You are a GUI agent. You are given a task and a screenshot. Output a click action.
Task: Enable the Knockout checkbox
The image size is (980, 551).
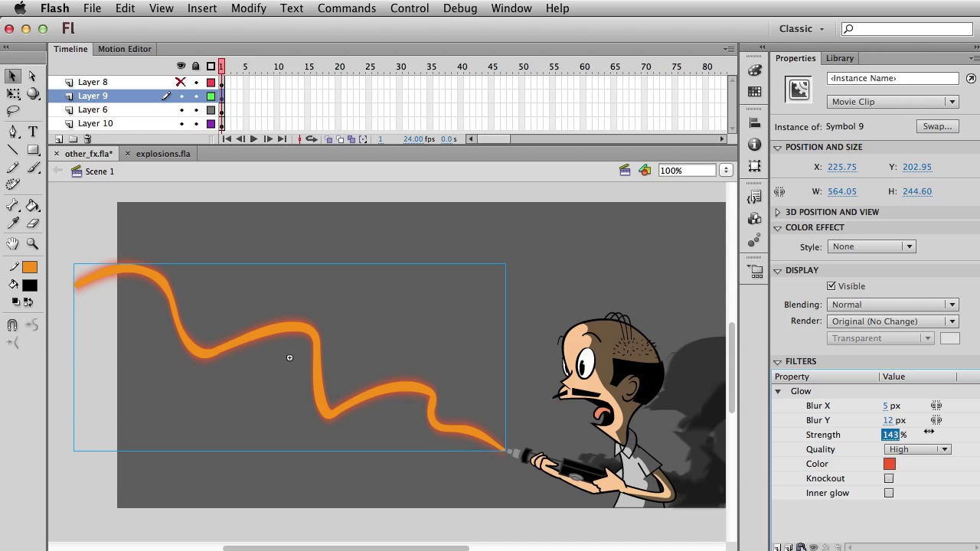889,478
